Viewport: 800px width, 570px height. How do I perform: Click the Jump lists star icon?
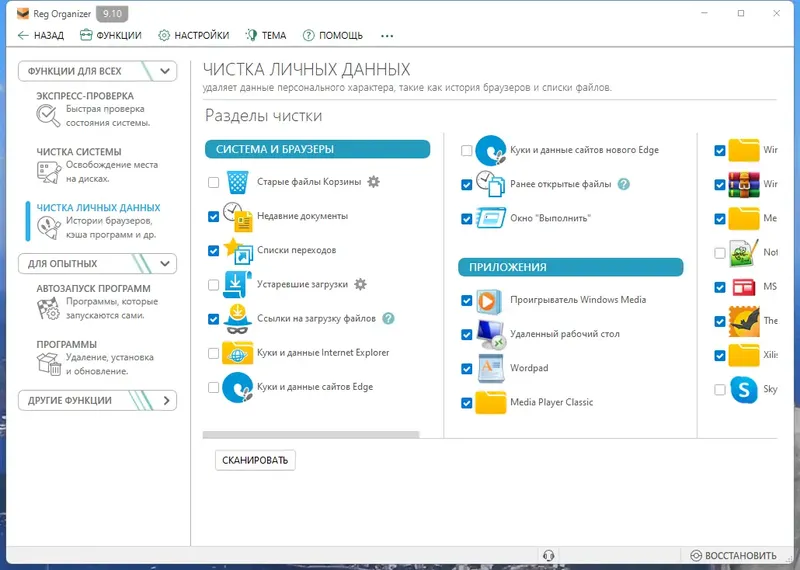point(238,251)
